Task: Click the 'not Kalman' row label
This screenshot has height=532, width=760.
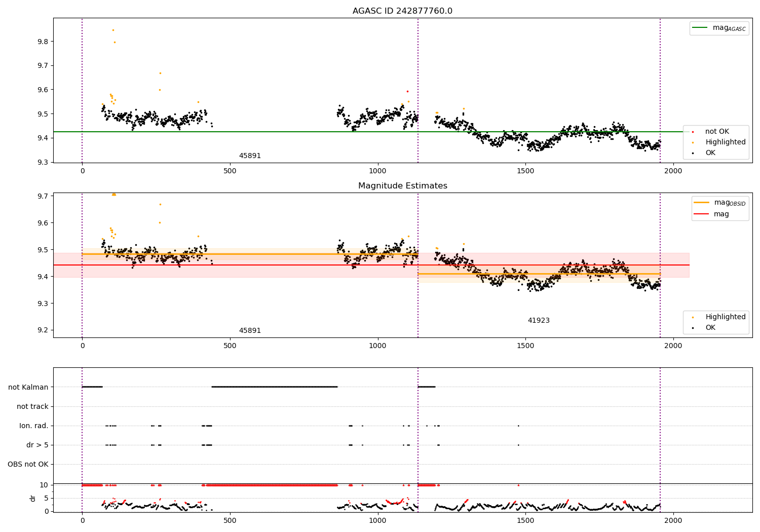Action: tap(28, 388)
